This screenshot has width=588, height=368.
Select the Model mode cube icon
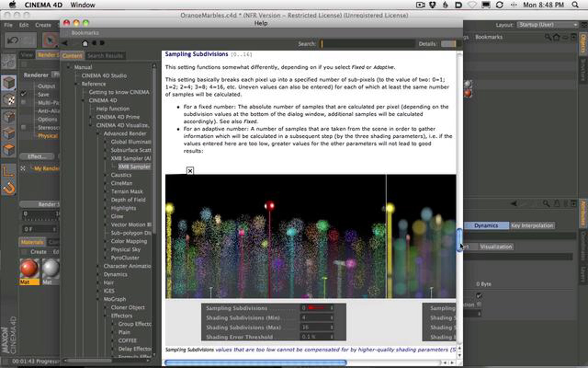click(x=9, y=83)
